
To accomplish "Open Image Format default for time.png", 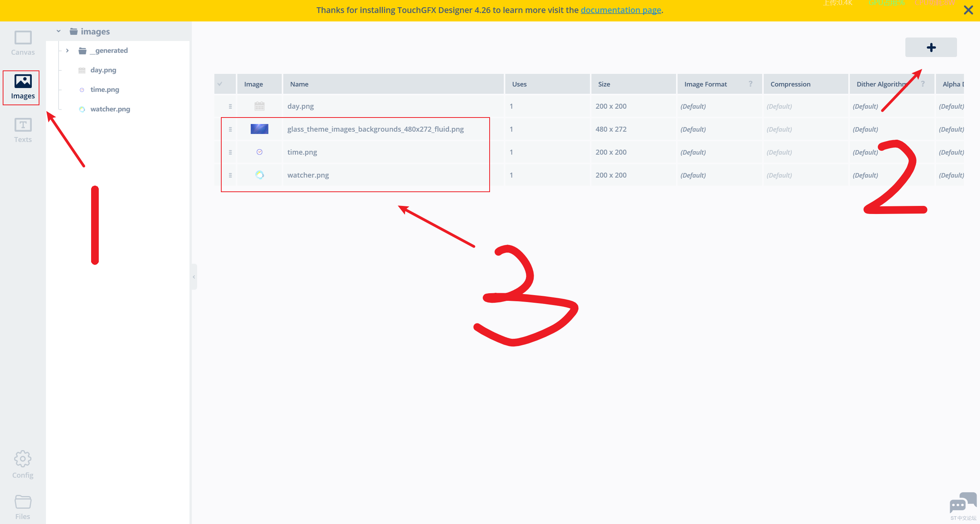I will pos(693,152).
